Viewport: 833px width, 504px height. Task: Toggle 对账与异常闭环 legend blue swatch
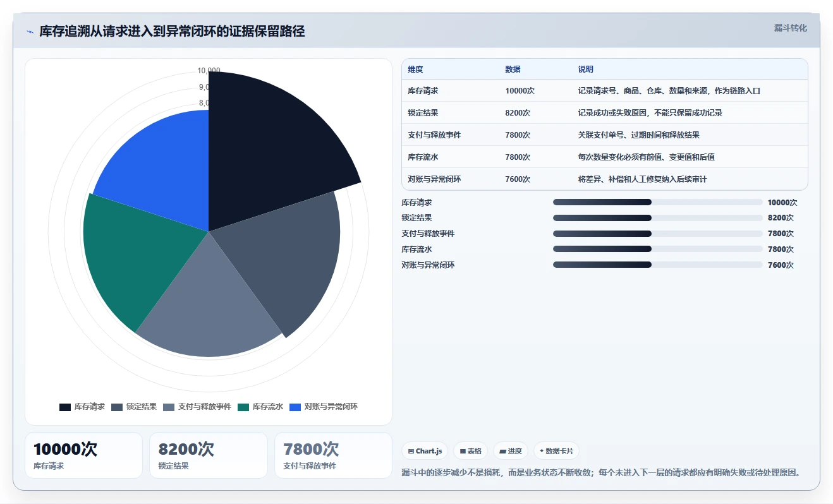pos(295,407)
